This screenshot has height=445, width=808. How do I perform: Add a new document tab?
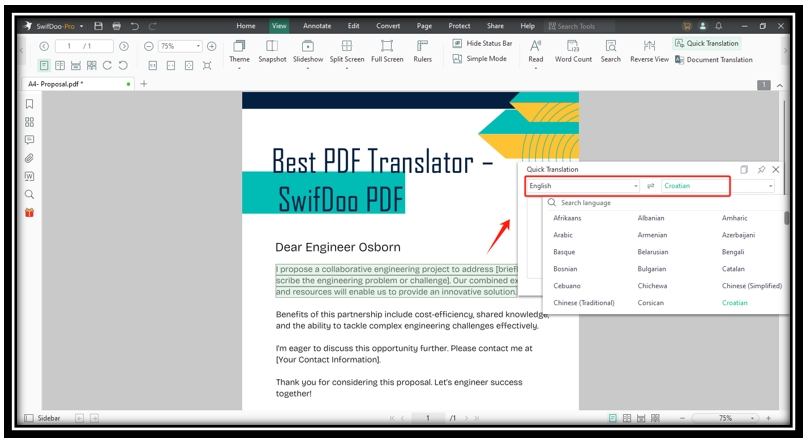pyautogui.click(x=144, y=83)
